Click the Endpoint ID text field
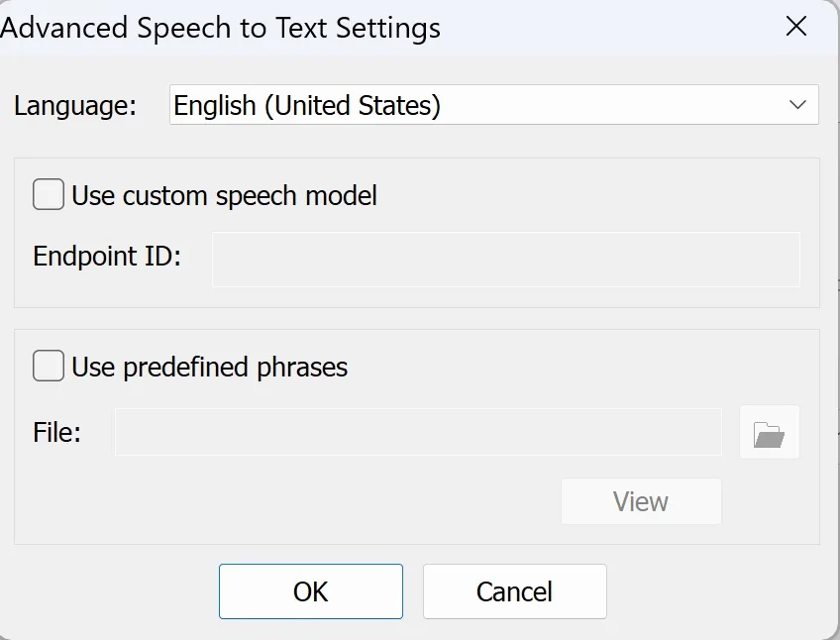 pyautogui.click(x=506, y=260)
